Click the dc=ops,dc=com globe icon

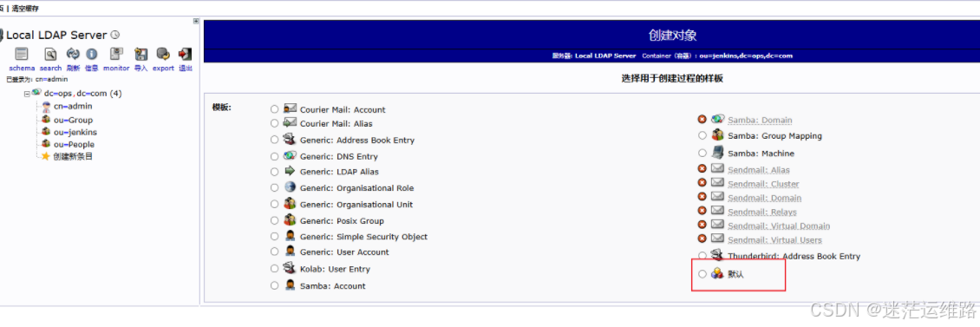(37, 93)
